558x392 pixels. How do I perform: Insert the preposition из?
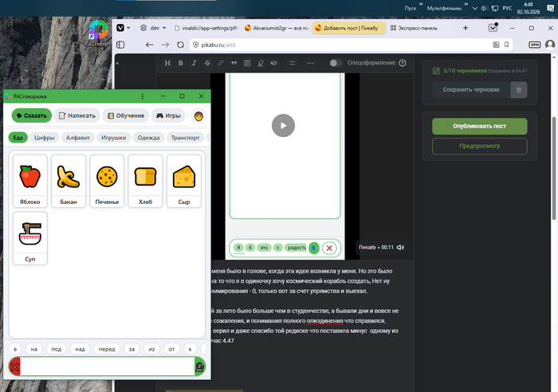[151, 349]
